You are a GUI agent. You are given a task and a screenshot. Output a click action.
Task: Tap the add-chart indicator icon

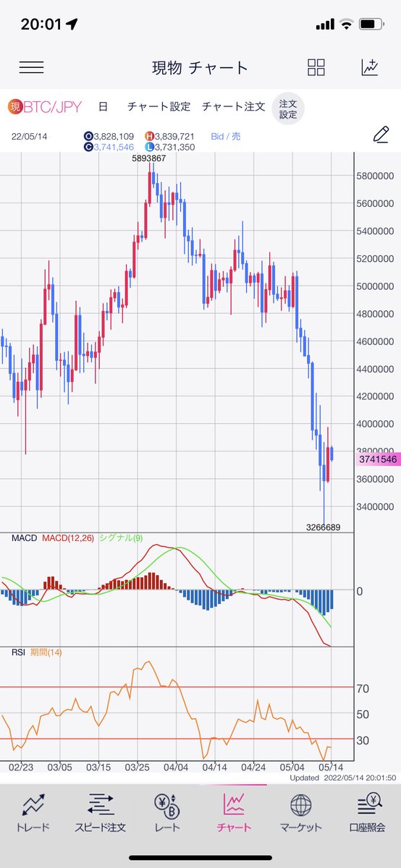tap(370, 68)
